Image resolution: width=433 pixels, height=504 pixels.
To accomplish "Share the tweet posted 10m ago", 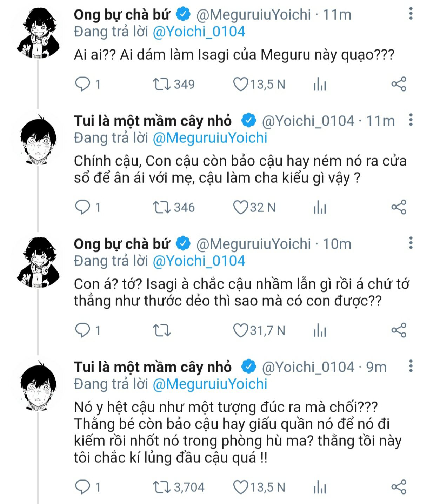I will tap(399, 330).
